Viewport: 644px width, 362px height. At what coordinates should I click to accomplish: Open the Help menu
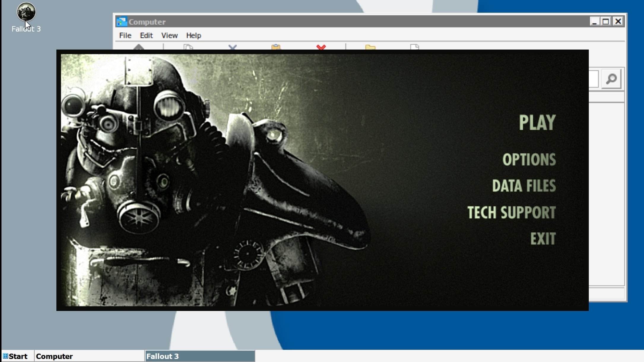point(193,35)
